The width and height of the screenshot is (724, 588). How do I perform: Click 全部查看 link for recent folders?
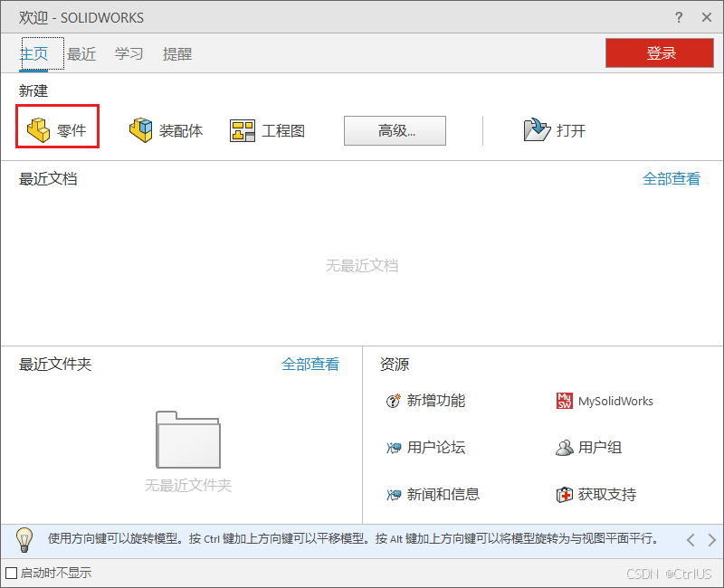pyautogui.click(x=310, y=365)
